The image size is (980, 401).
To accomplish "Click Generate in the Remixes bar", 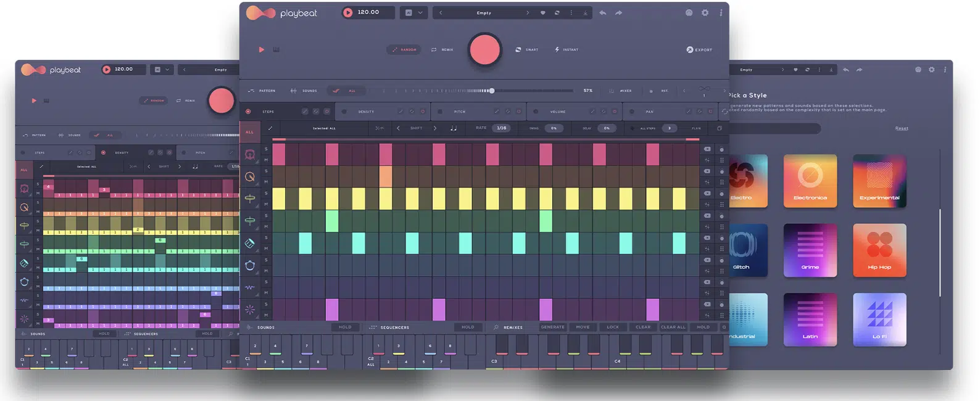I will (x=552, y=327).
